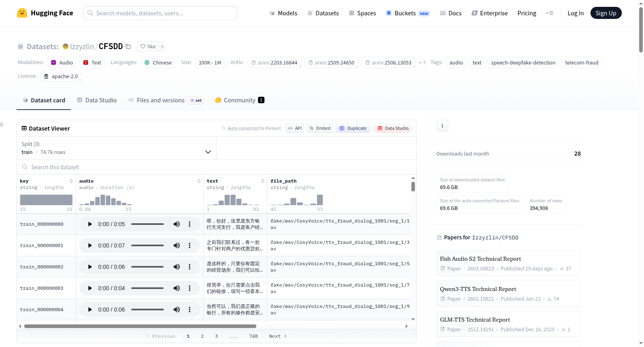Play audio for train_000000004

[90, 310]
